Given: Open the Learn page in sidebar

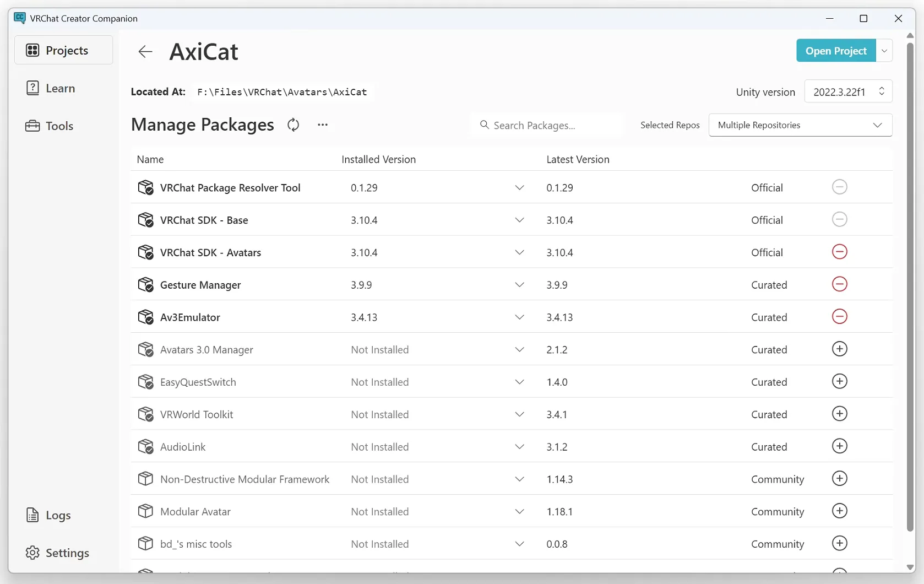Looking at the screenshot, I should click(x=63, y=88).
